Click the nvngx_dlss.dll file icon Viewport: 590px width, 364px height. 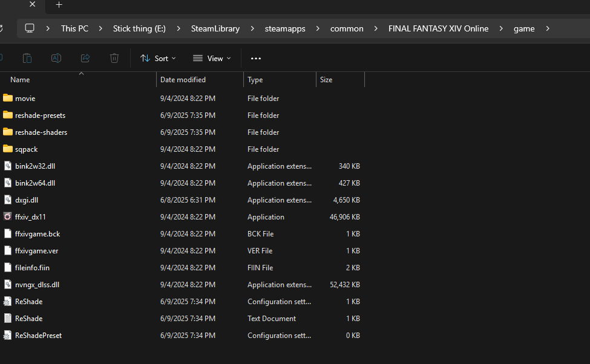(7, 284)
